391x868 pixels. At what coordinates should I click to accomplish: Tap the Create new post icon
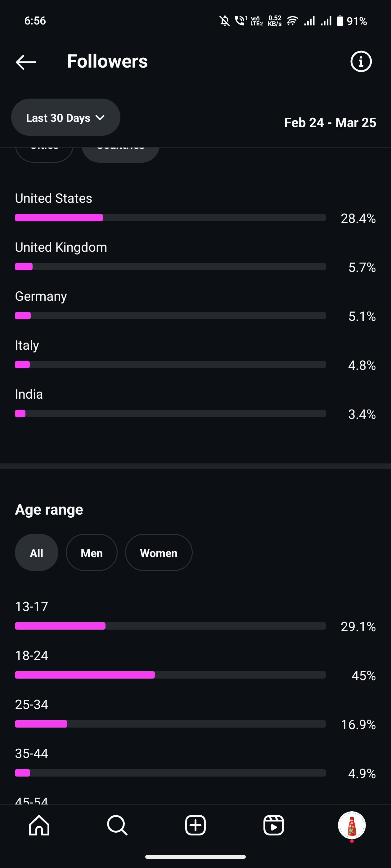pyautogui.click(x=195, y=825)
